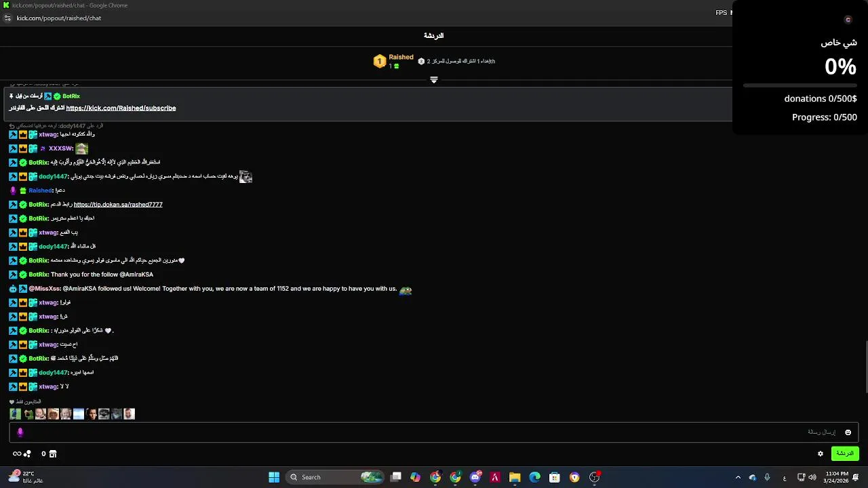The height and width of the screenshot is (488, 868).
Task: Open the tip.dokan.sa/rashed7777 link
Action: 118,204
